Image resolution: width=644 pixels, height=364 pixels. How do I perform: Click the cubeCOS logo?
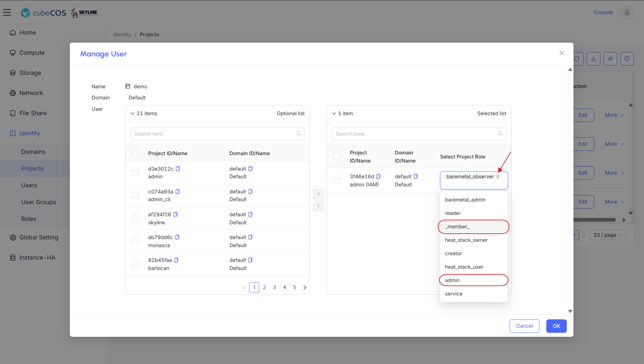click(44, 13)
